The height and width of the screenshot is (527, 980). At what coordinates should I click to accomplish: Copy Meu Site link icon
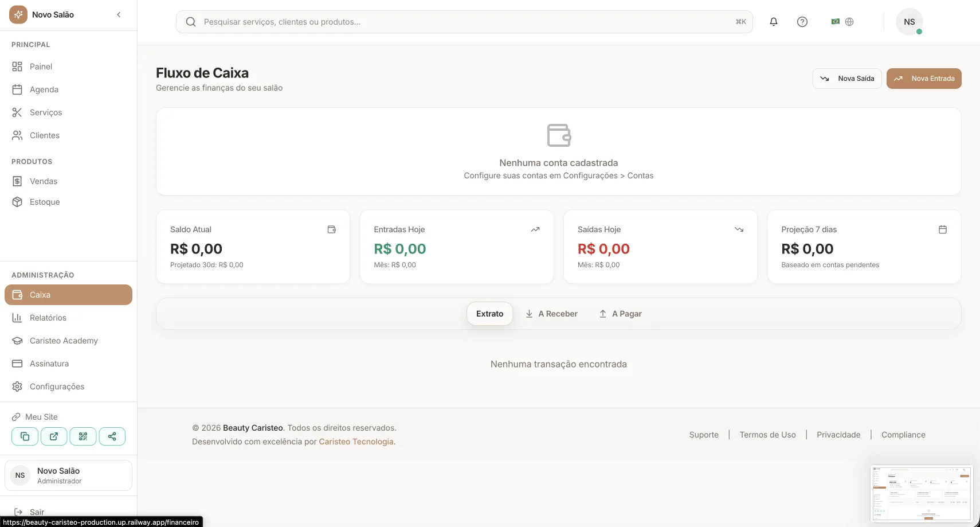point(25,436)
